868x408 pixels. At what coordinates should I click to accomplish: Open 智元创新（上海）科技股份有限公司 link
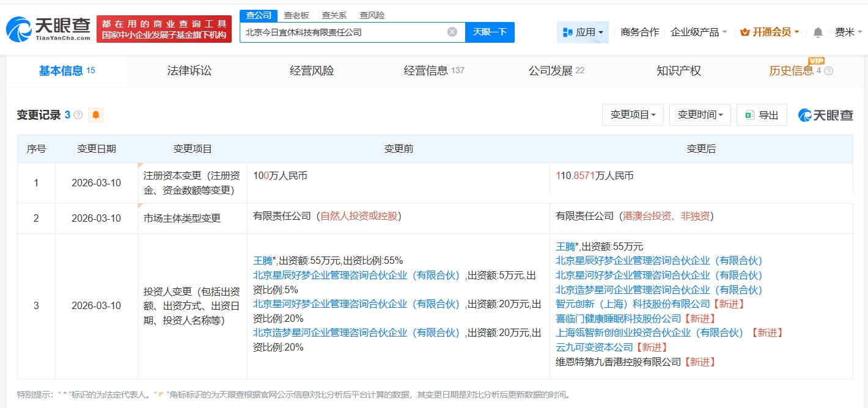(x=633, y=304)
